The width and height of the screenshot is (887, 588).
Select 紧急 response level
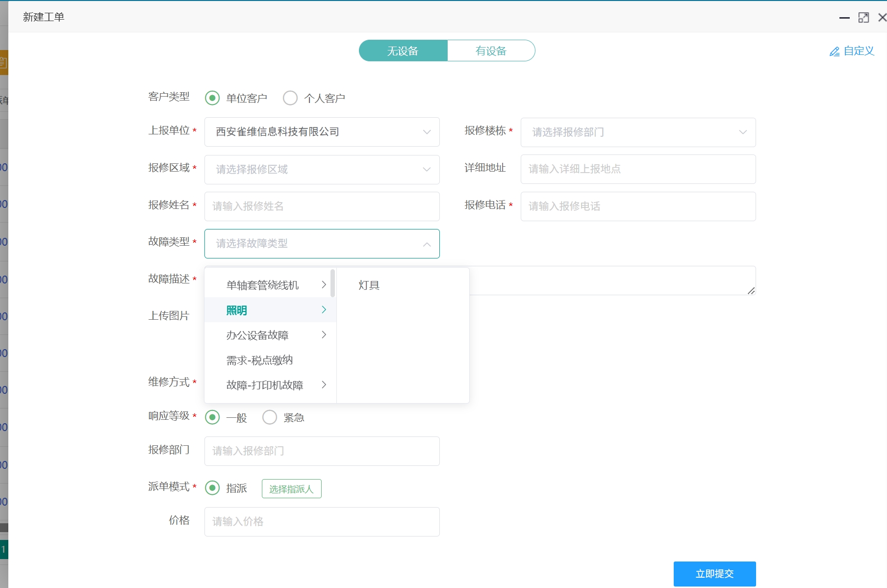pos(270,417)
